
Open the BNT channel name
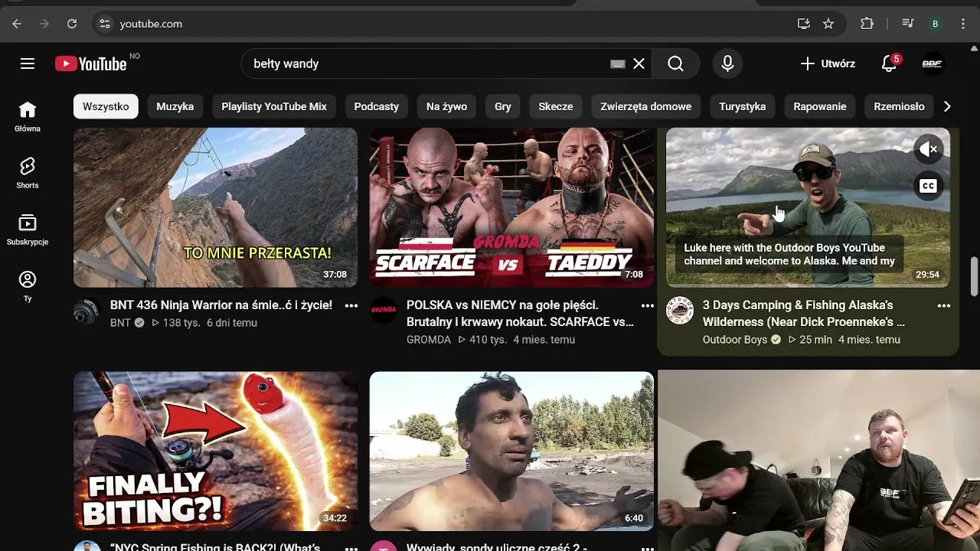(120, 323)
